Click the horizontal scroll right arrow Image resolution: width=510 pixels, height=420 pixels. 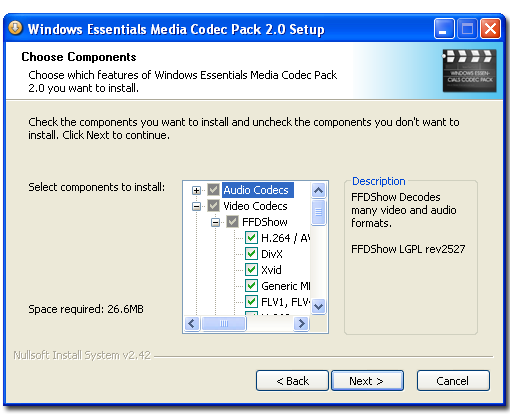click(301, 323)
